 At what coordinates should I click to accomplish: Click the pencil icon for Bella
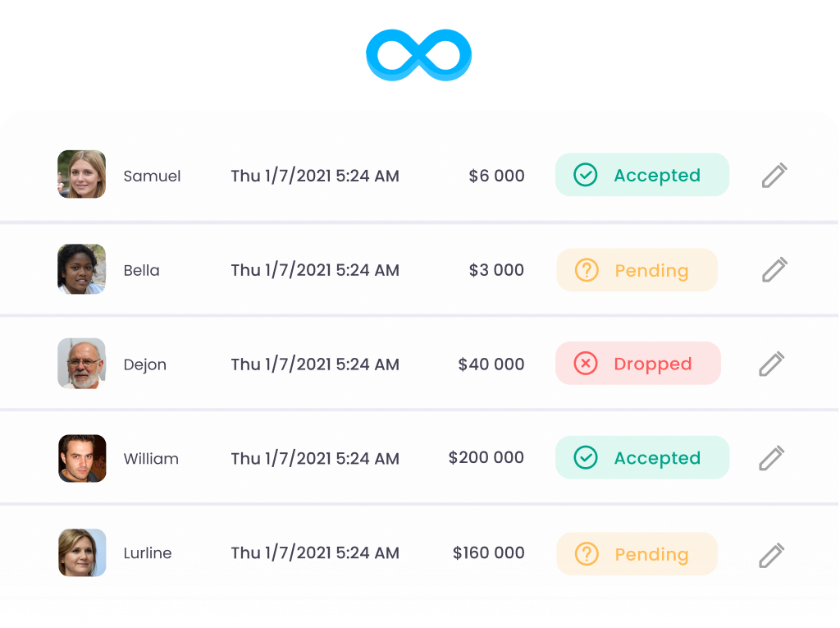point(774,269)
